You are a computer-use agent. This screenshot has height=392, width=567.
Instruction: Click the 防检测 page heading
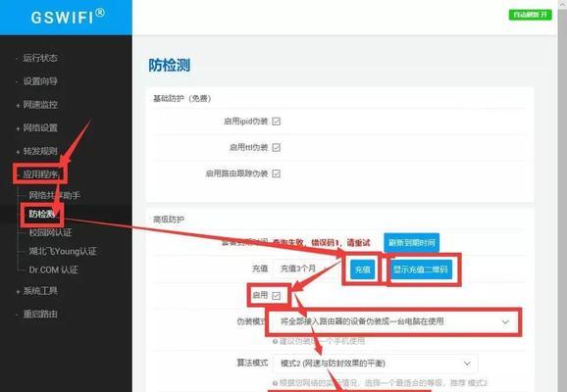coord(170,66)
